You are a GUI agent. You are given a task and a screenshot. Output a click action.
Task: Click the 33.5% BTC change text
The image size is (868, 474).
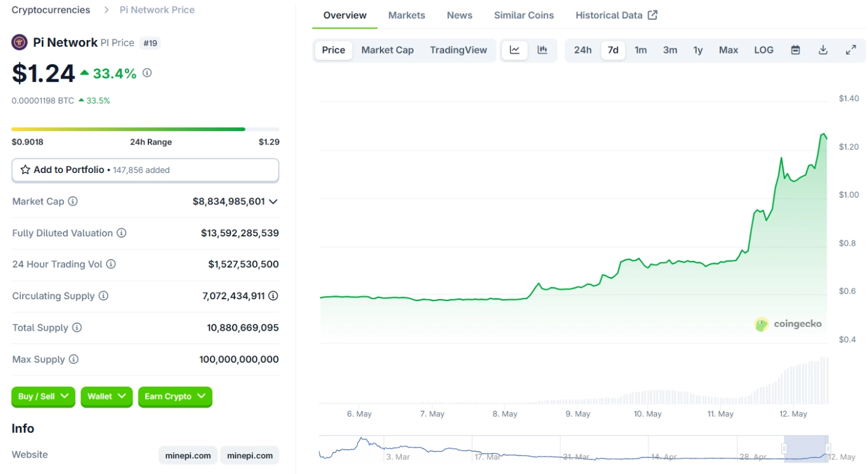pos(98,100)
